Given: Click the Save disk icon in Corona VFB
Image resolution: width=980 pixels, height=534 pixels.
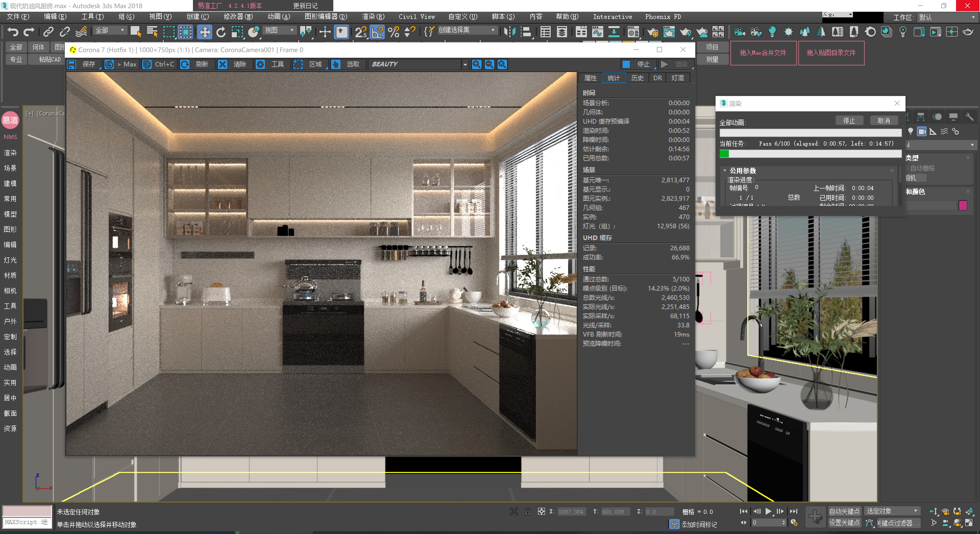Looking at the screenshot, I should pyautogui.click(x=71, y=64).
